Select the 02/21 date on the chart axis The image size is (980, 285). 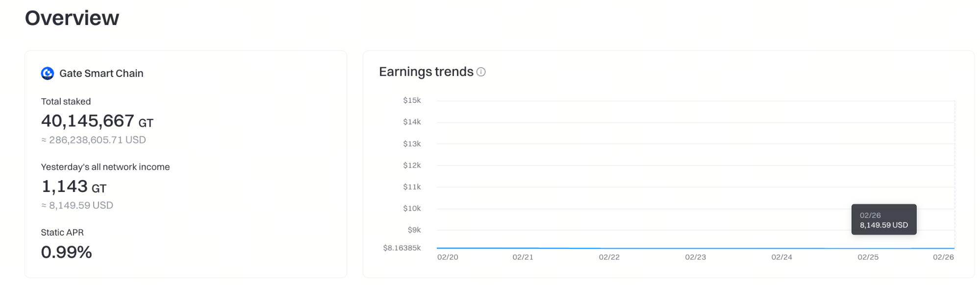click(523, 257)
